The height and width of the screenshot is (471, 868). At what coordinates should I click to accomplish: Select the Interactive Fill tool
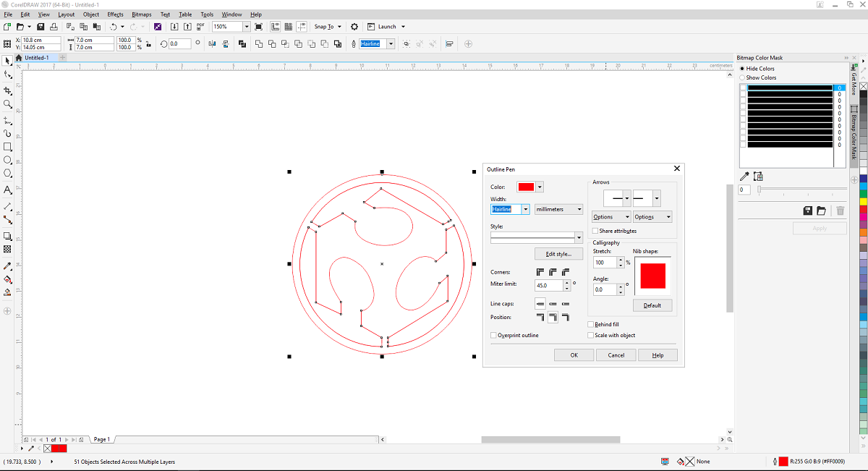coord(7,279)
